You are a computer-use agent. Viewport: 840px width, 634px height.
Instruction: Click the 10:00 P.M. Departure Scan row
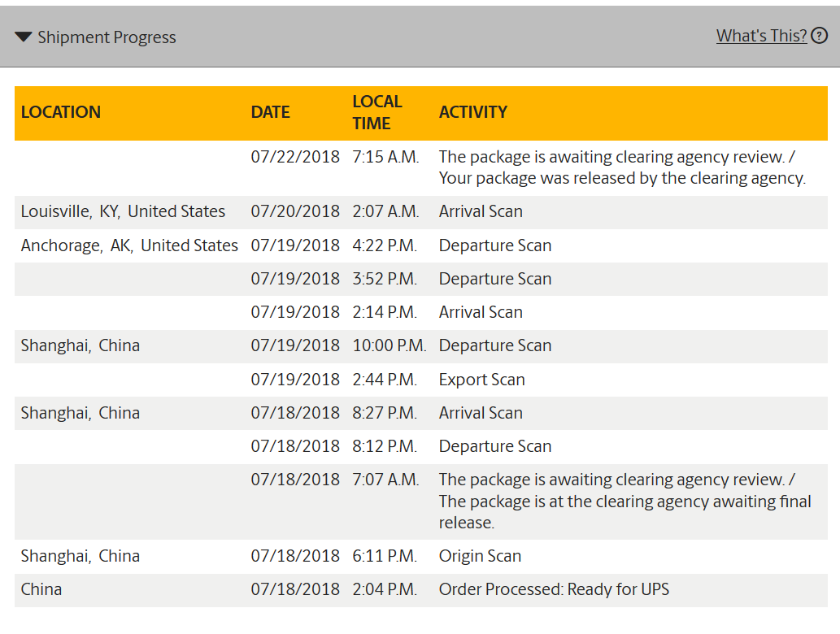tap(421, 346)
